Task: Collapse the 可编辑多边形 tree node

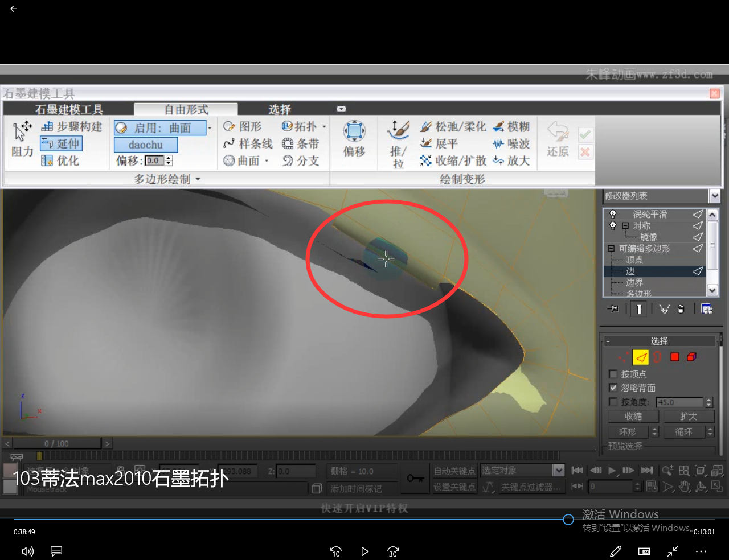Action: click(x=611, y=248)
